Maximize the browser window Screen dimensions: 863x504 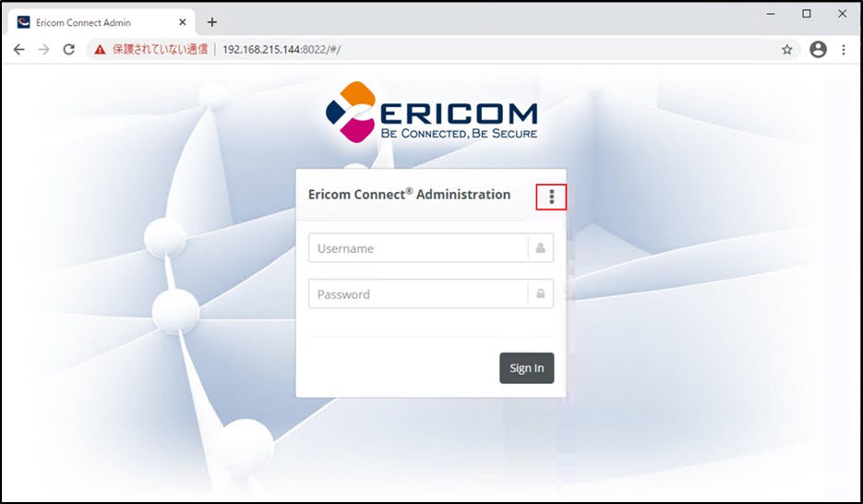(x=807, y=14)
